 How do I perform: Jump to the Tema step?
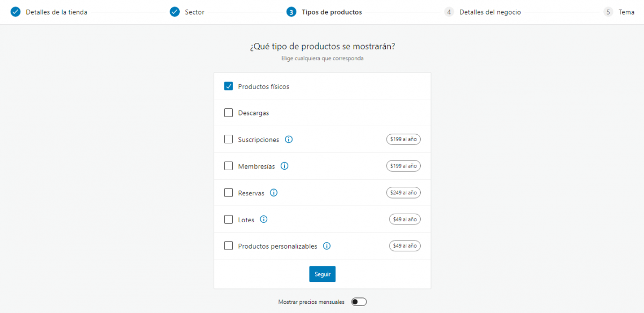tap(626, 12)
